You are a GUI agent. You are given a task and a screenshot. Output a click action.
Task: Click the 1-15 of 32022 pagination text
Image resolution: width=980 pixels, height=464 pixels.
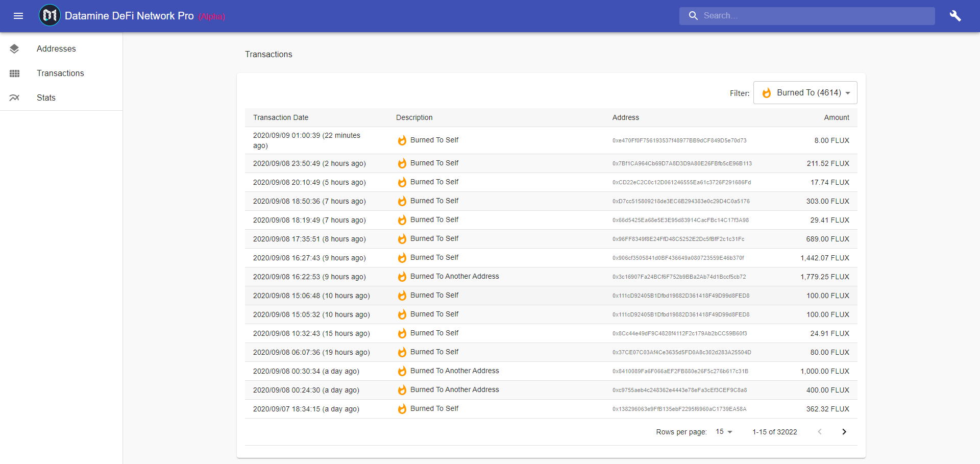(774, 432)
